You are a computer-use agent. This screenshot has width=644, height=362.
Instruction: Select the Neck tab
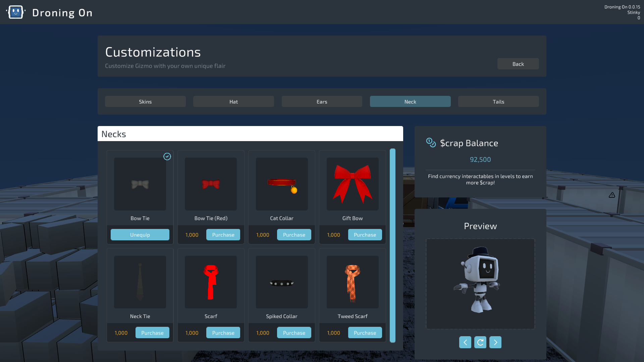(x=410, y=101)
